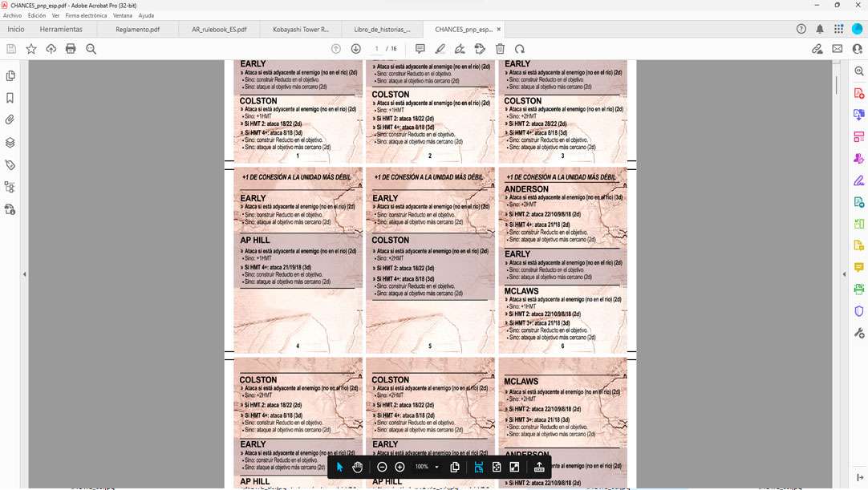Open the sign document pen tool
Viewport: 868px width, 490px height.
(460, 49)
